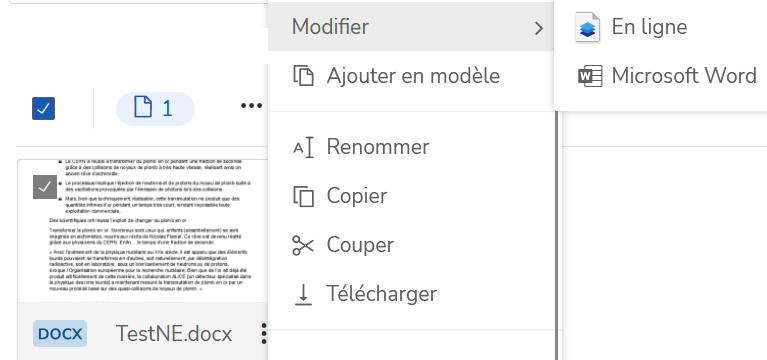Click the Microsoft Word application icon
This screenshot has width=767, height=360.
[x=590, y=76]
